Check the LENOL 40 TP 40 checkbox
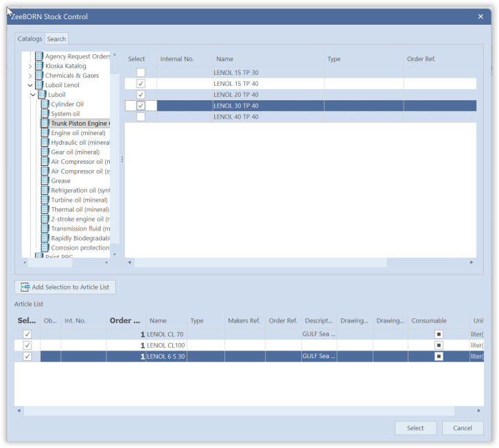Screen dimensions: 499x448 141,117
